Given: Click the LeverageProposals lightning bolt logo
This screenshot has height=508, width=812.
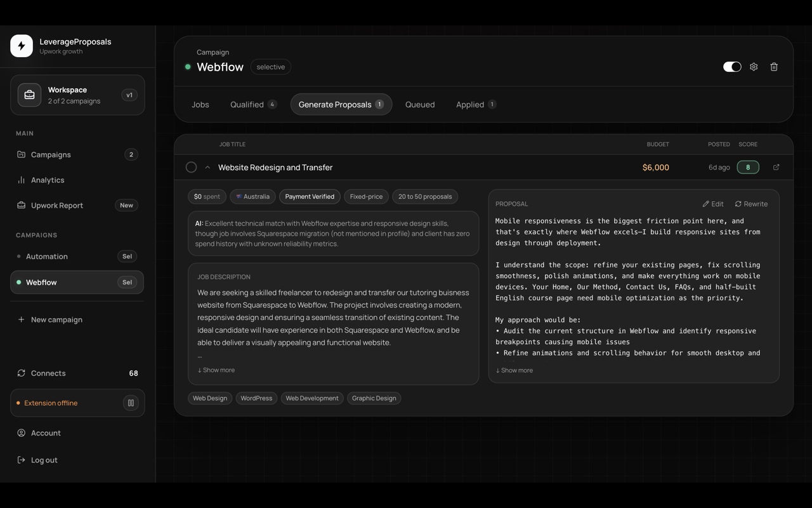Looking at the screenshot, I should (x=22, y=46).
